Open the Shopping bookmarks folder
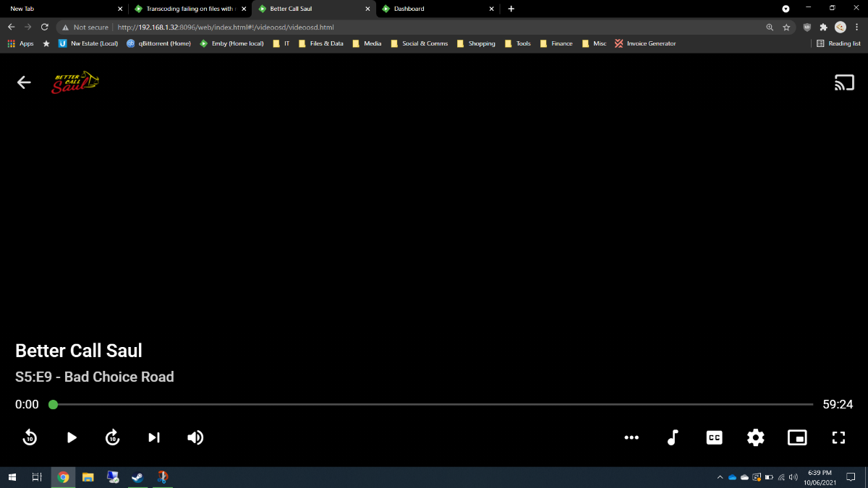 pyautogui.click(x=475, y=43)
